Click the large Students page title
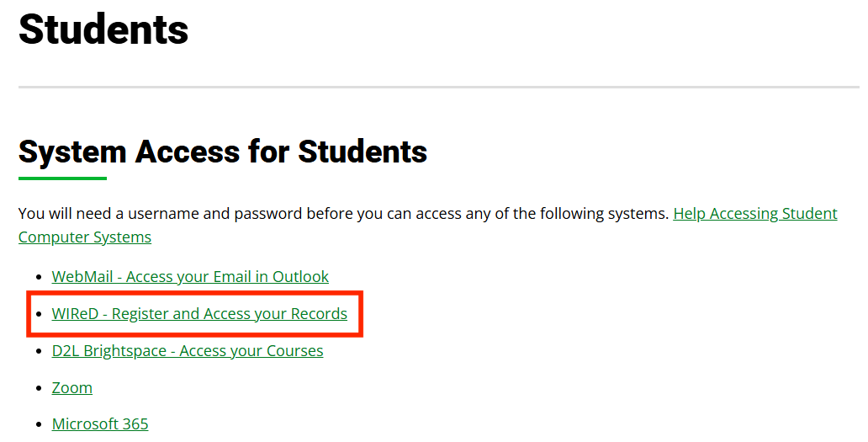This screenshot has height=442, width=868. [103, 29]
